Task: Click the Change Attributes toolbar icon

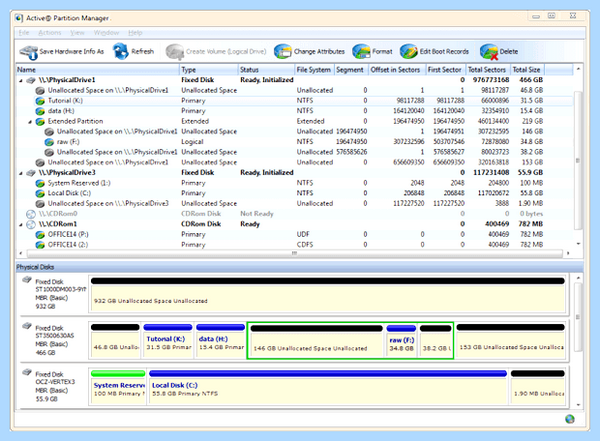Action: (x=283, y=52)
